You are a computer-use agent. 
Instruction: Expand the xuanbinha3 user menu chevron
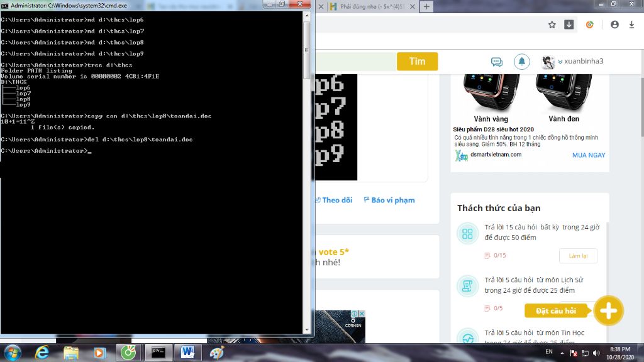tap(560, 62)
